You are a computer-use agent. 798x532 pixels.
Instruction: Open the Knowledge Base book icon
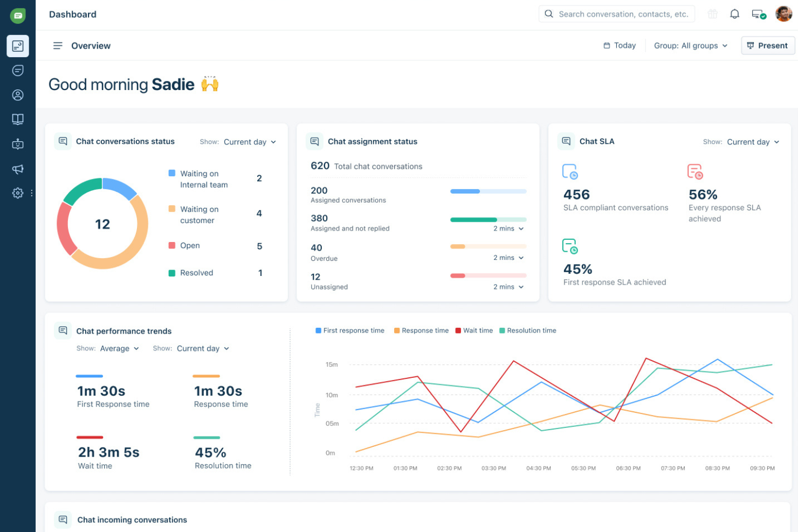pos(18,120)
